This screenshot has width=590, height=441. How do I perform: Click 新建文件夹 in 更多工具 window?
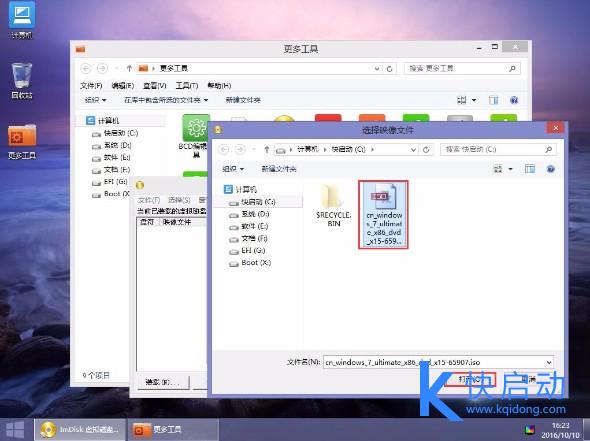click(x=243, y=100)
